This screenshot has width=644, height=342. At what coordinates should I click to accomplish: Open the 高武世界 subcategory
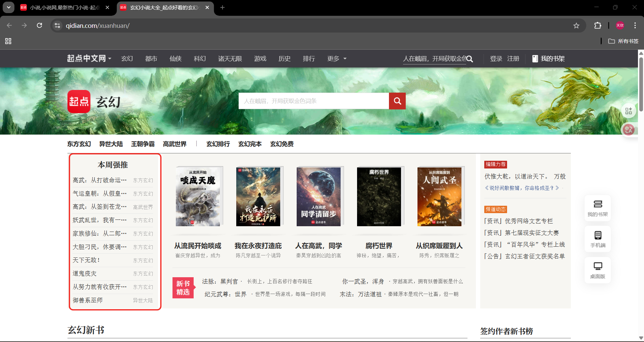pos(175,144)
